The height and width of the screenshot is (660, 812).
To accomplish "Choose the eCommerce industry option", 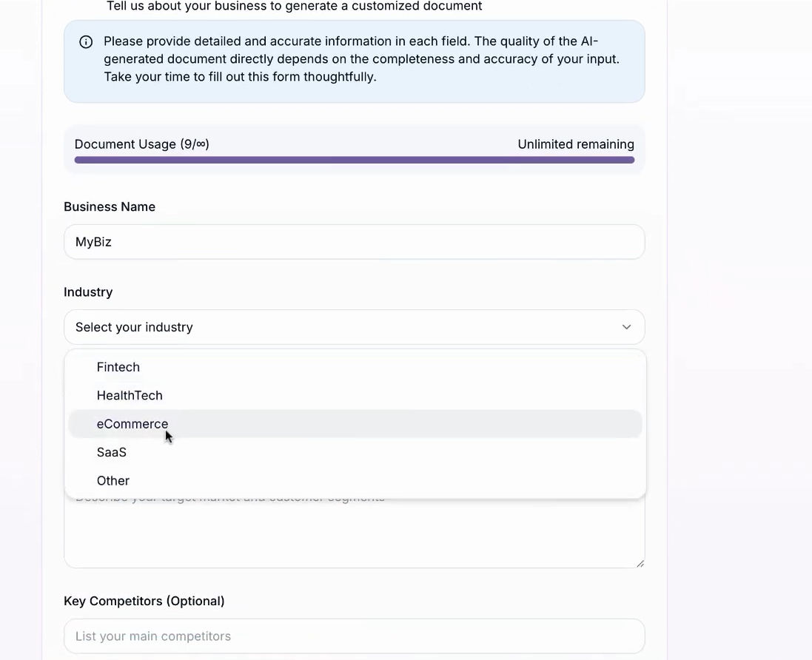I will (132, 423).
